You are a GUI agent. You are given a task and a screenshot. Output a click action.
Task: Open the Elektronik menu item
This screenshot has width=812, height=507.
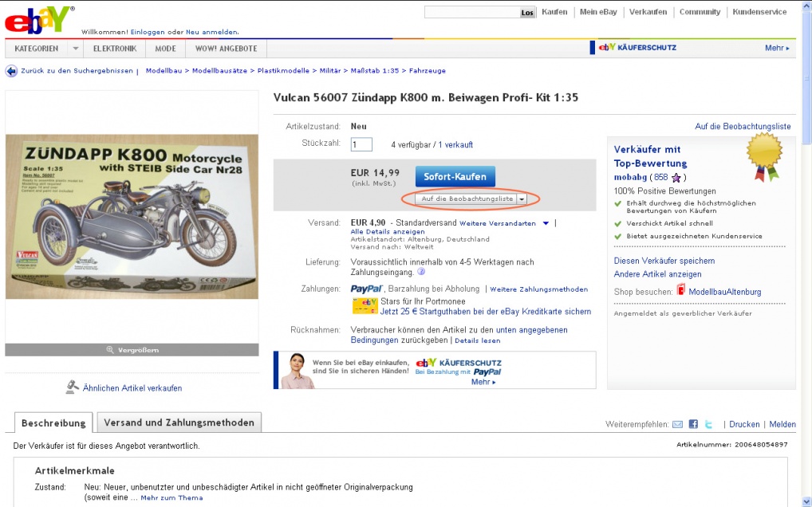pyautogui.click(x=114, y=49)
